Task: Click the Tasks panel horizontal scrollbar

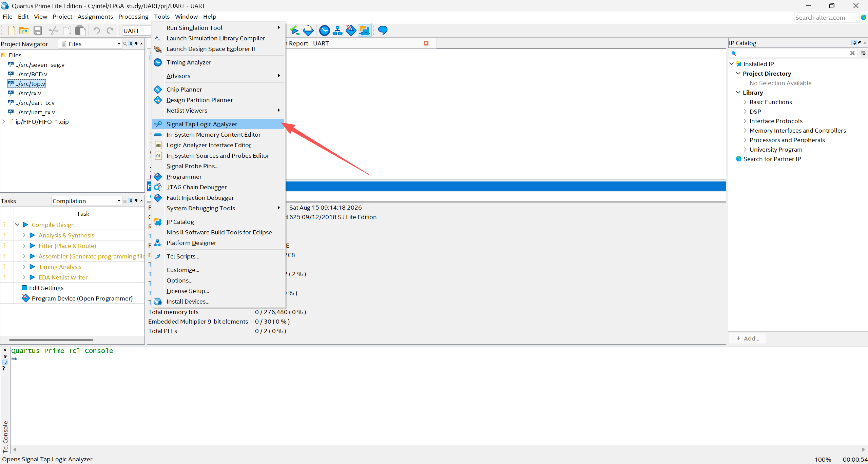Action: 51,340
